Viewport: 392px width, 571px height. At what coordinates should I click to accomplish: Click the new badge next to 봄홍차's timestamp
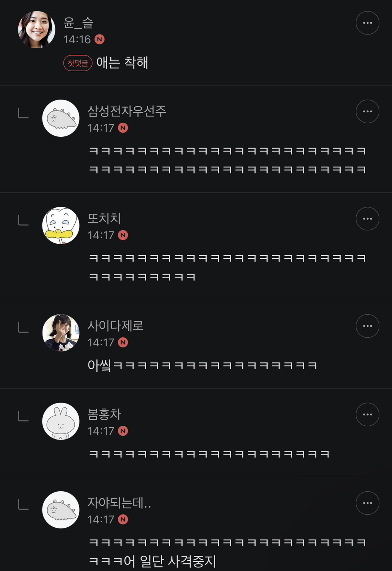pyautogui.click(x=123, y=431)
